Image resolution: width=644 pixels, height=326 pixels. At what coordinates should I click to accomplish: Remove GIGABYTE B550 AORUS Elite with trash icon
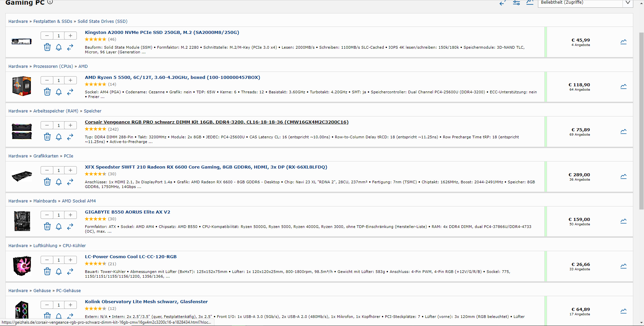47,227
